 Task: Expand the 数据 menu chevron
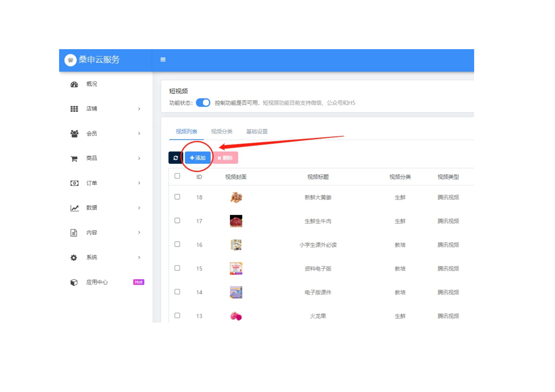point(139,208)
